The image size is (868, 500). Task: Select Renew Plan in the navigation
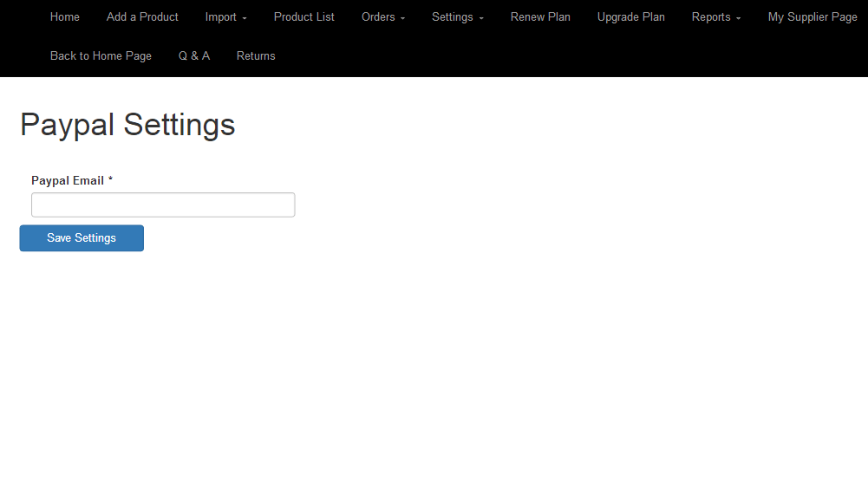pyautogui.click(x=540, y=16)
